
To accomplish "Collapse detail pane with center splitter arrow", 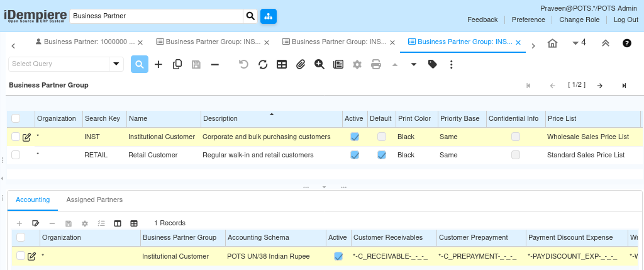I will [324, 187].
